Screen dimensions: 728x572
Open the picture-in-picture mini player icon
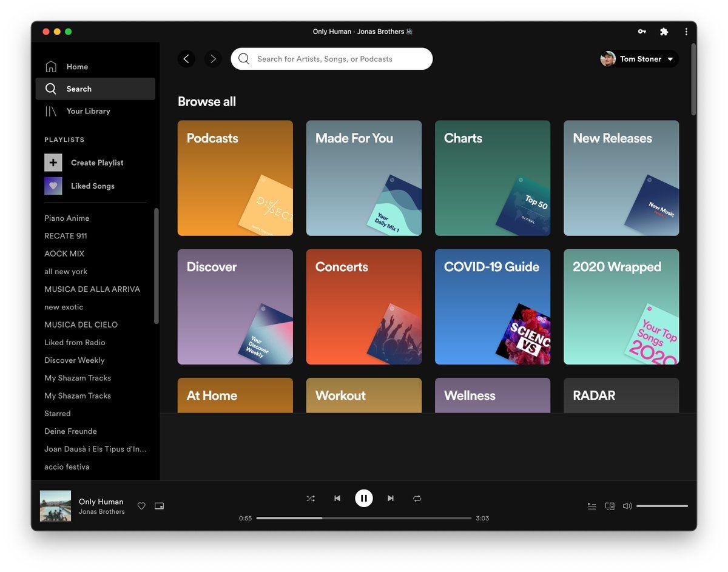(x=159, y=506)
